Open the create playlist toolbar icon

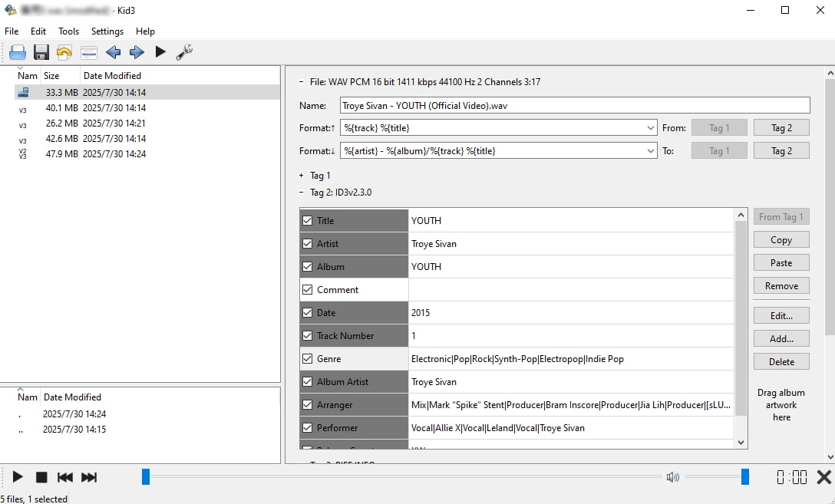click(x=88, y=52)
